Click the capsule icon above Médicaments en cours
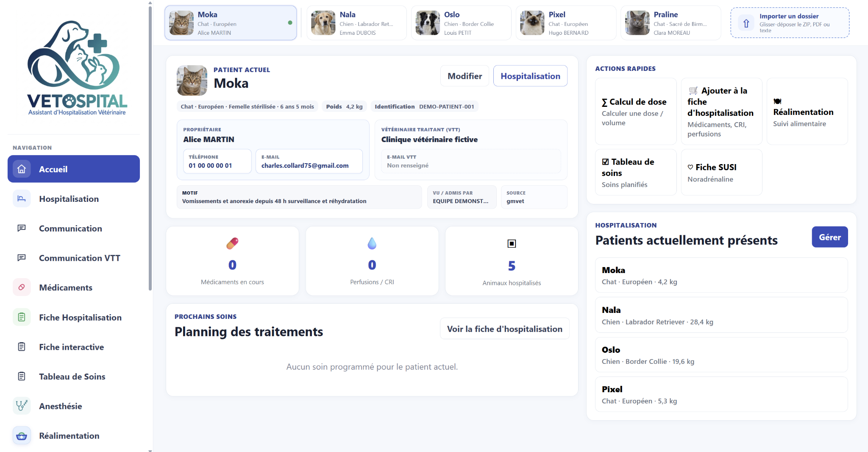The height and width of the screenshot is (452, 868). tap(232, 243)
